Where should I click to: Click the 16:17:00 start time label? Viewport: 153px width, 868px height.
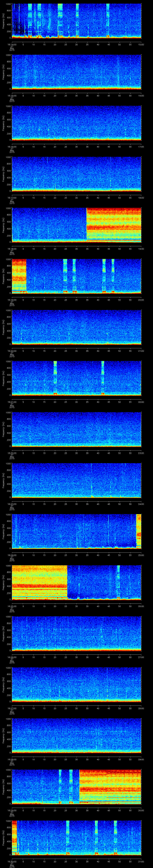(12, 198)
